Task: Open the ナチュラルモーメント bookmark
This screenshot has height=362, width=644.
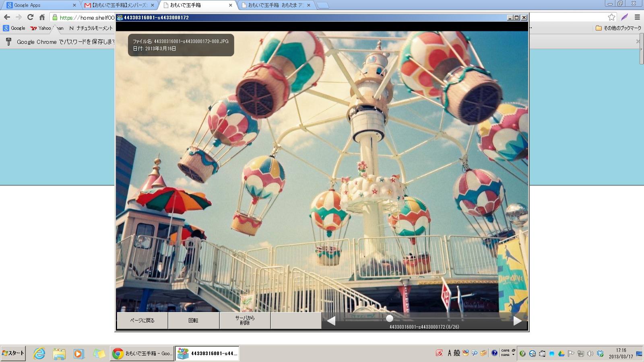Action: 91,28
